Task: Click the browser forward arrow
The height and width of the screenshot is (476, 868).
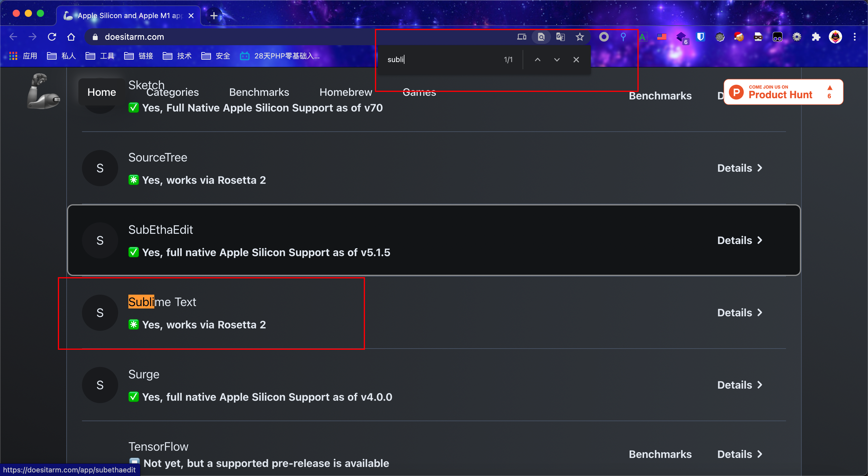Action: pyautogui.click(x=32, y=37)
